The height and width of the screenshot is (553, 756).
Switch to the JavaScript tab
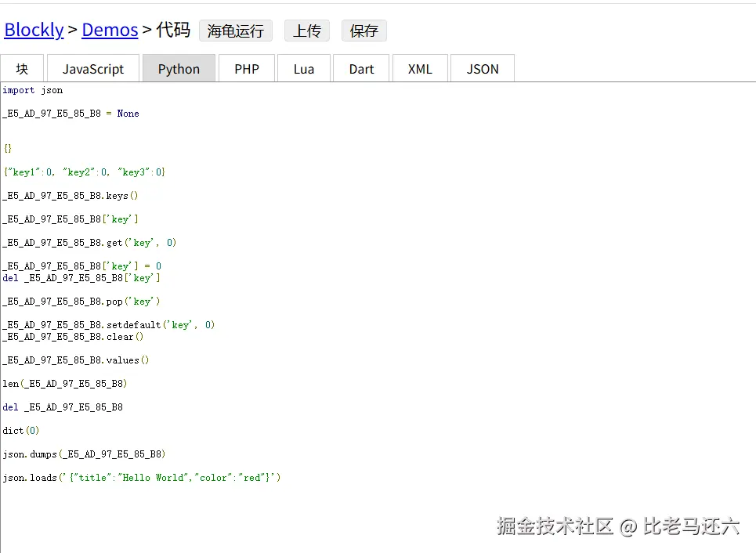coord(93,69)
